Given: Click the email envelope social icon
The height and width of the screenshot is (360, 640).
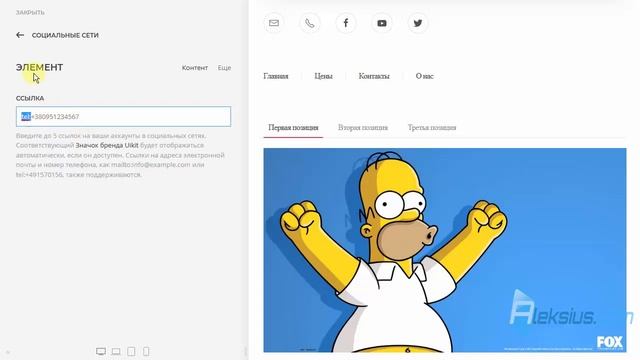Looking at the screenshot, I should (274, 23).
